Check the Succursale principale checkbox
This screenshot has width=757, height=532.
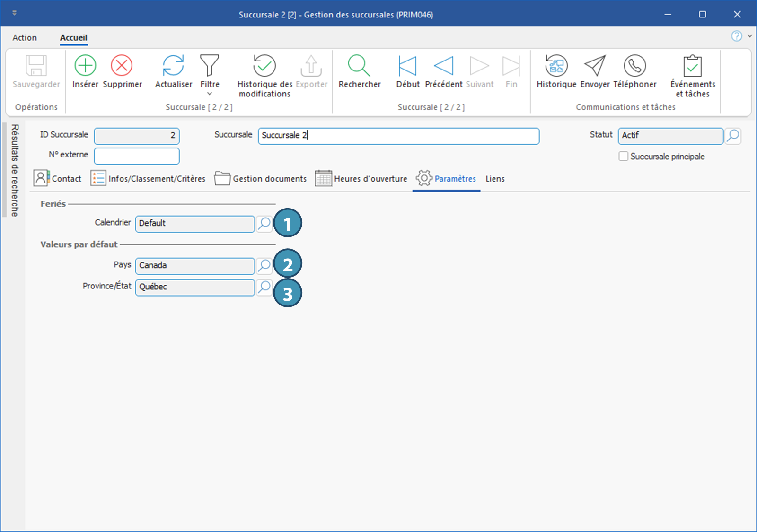[624, 157]
